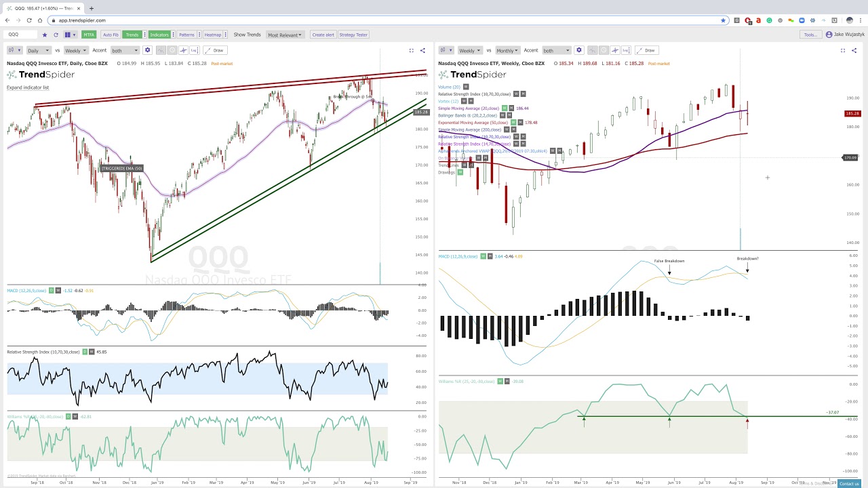Select Bollinger Bands (20,2,2,close) indicator label
This screenshot has width=868, height=488.
point(467,115)
